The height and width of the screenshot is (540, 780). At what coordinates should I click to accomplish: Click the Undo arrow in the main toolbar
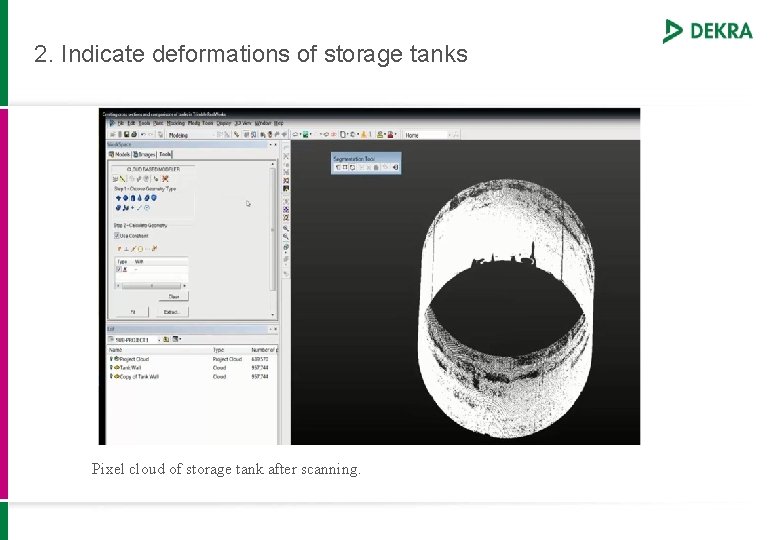point(143,134)
